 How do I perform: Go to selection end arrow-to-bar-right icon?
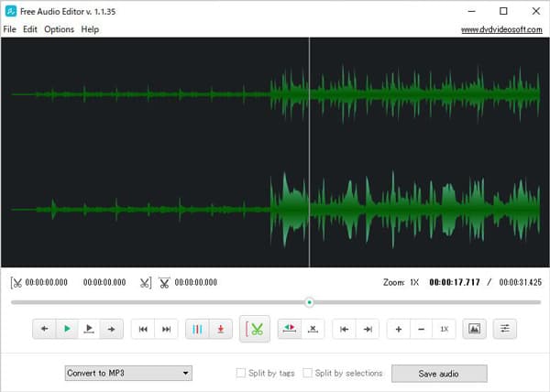coord(368,329)
